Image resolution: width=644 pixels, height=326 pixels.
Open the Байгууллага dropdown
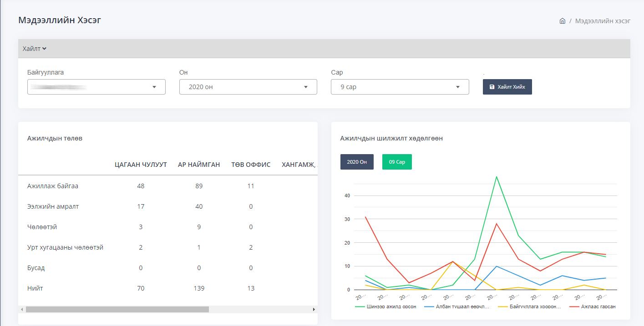[x=96, y=87]
